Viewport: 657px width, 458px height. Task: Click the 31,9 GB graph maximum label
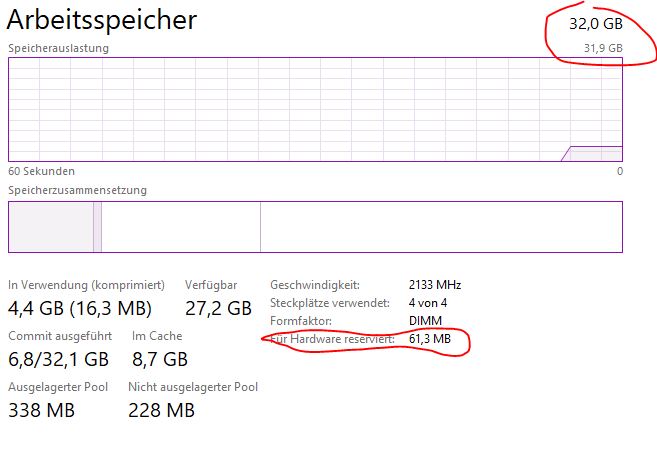603,48
